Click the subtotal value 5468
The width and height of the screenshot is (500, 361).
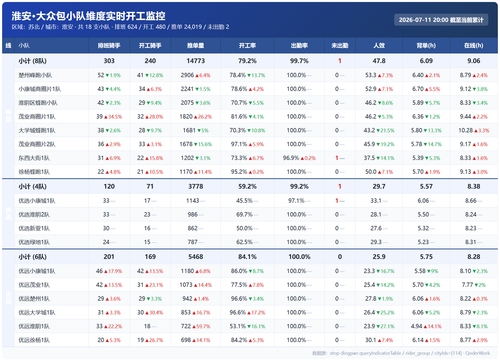pos(196,257)
